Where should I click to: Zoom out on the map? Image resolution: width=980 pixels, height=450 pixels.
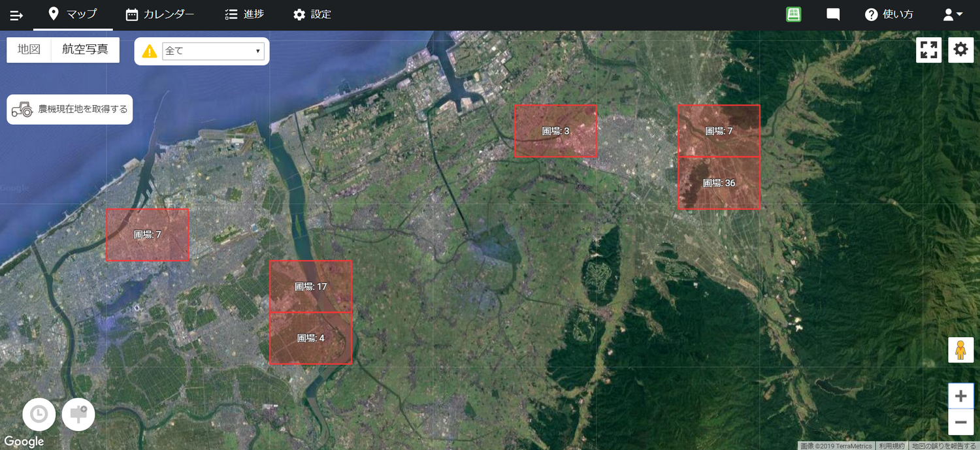(x=960, y=422)
